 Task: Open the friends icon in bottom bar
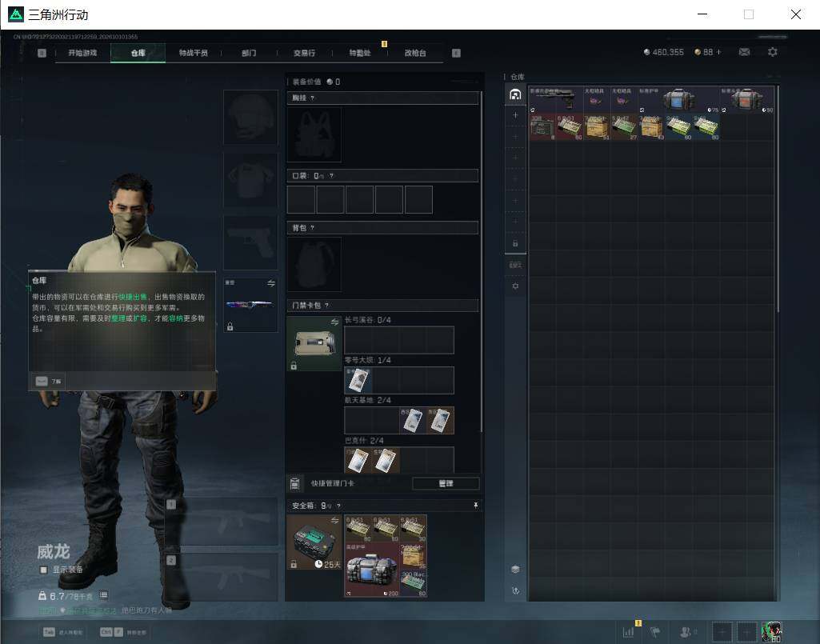(x=686, y=631)
